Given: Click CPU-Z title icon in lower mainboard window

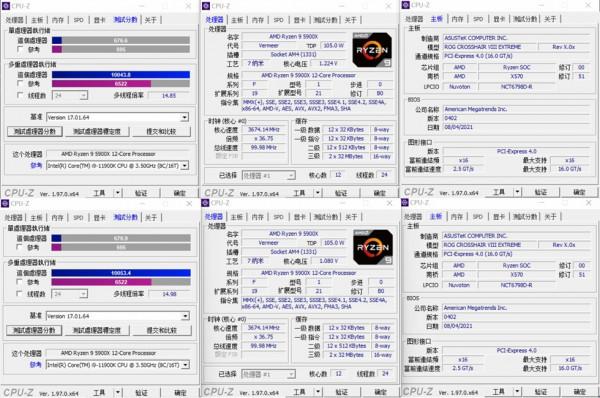Looking at the screenshot, I should pyautogui.click(x=405, y=202).
